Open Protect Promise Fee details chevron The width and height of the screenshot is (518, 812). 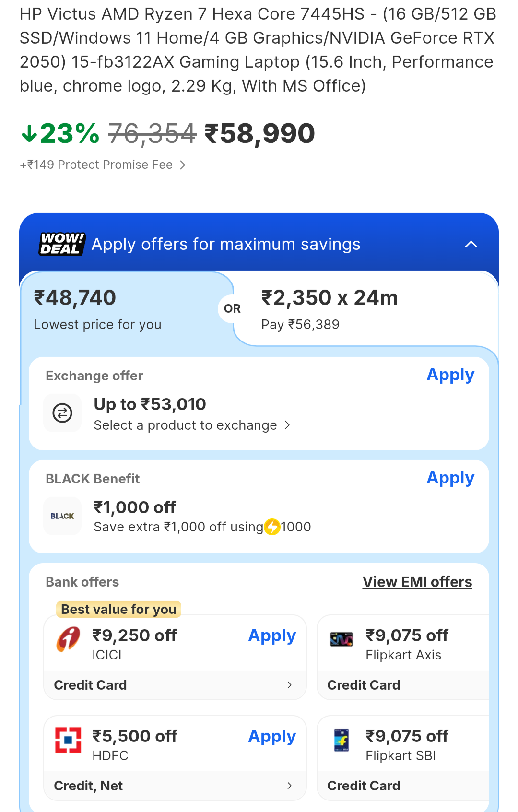pyautogui.click(x=182, y=165)
